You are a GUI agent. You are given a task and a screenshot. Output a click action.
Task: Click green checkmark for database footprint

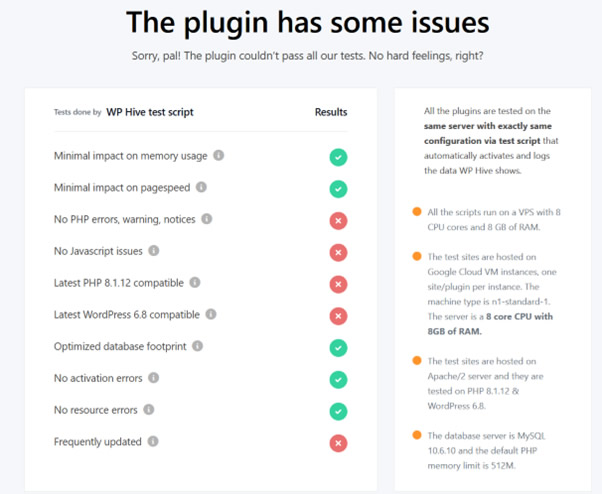pos(338,348)
